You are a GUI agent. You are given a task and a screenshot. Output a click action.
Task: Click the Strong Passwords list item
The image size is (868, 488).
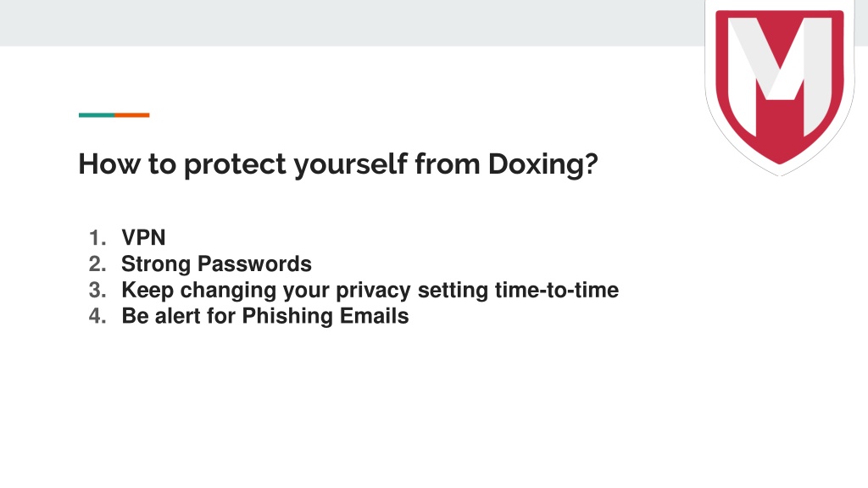216,264
